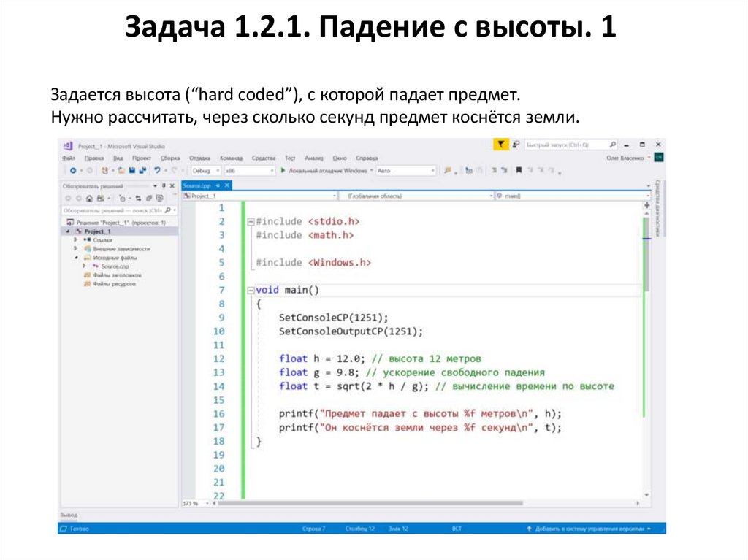Click the green Start debugging play icon

[283, 170]
